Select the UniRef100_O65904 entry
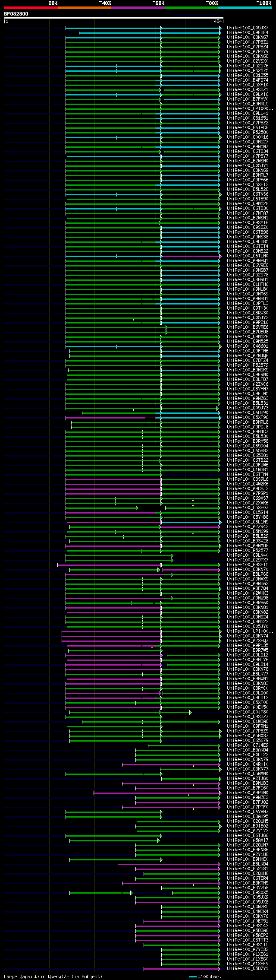276x980 pixels. (248, 446)
